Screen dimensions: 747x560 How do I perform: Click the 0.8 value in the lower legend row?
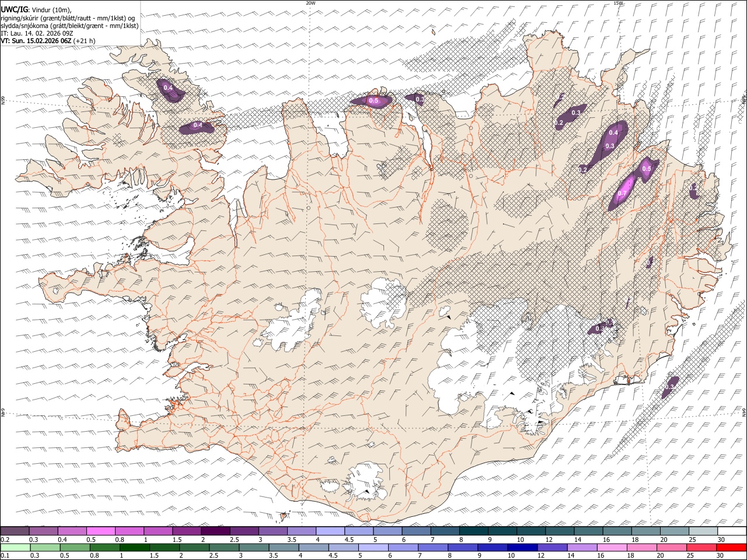click(x=94, y=556)
